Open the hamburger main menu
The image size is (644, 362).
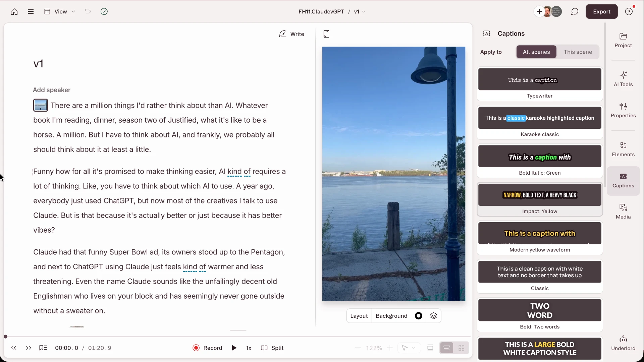point(31,11)
